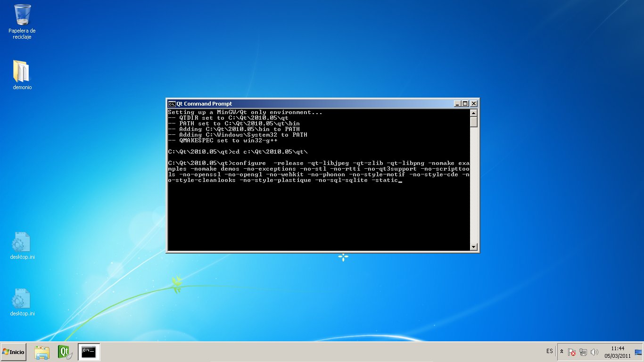Launch Windows Explorer from the taskbar

coord(42,352)
